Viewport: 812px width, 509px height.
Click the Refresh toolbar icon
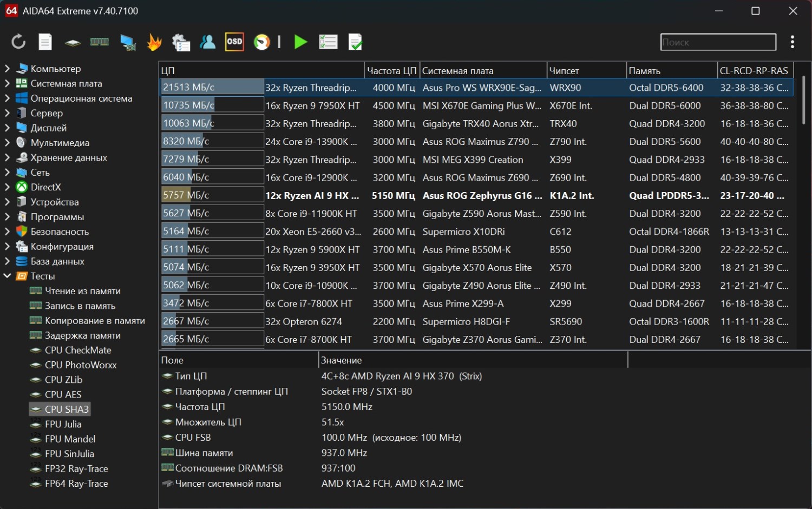pos(18,42)
